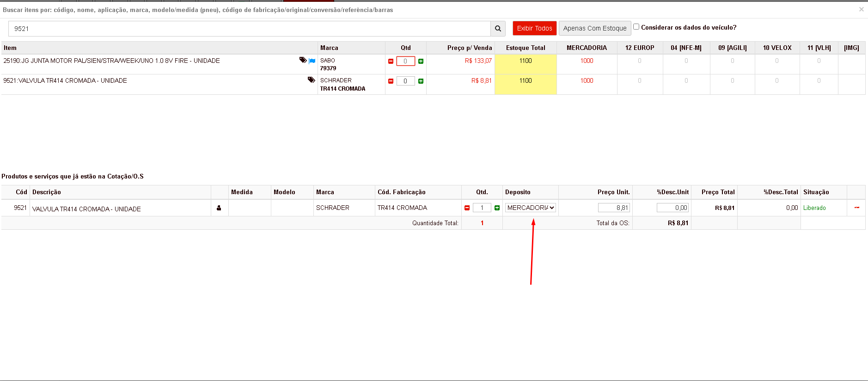
Task: Decrease quantity for SCHRADER search result
Action: click(391, 81)
